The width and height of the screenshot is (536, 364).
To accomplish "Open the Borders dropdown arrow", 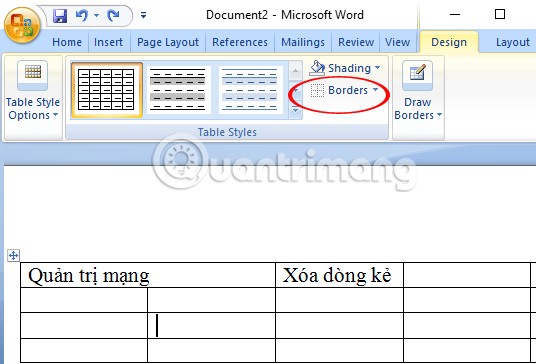I will coord(376,90).
